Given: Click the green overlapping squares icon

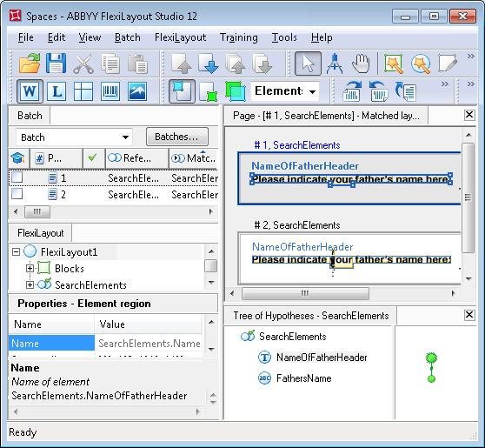Looking at the screenshot, I should tap(236, 91).
